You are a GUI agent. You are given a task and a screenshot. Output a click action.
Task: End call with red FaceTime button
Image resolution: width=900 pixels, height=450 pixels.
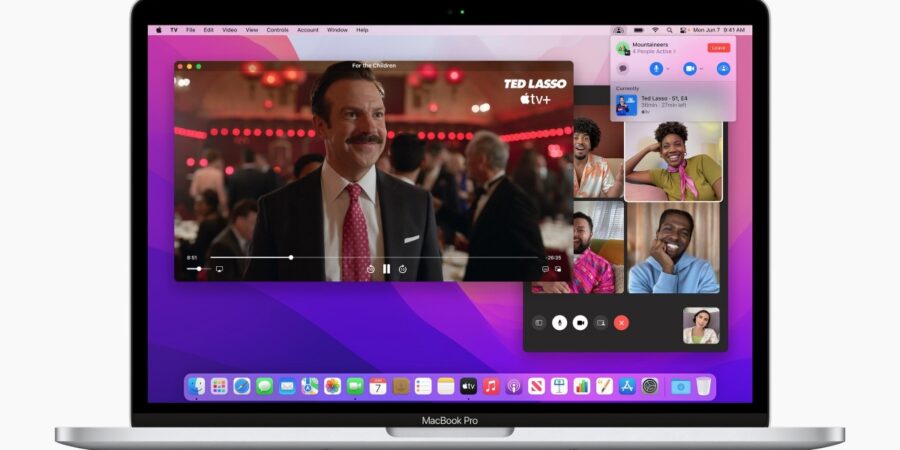pos(621,323)
